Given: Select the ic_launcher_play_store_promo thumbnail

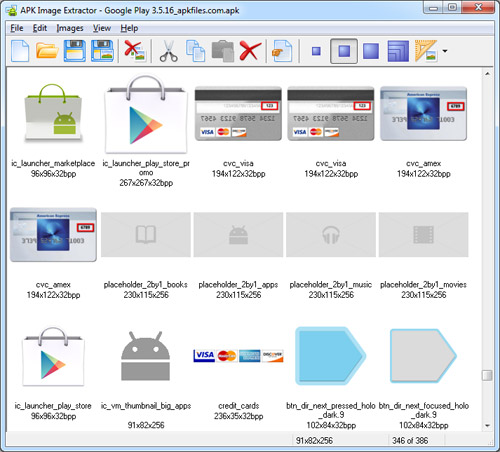Looking at the screenshot, I should click(146, 113).
